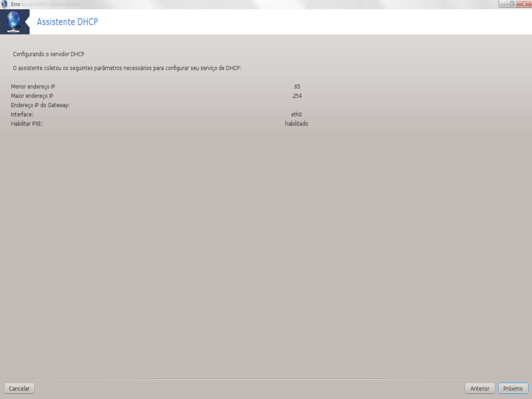Continue with the Próximo button
532x399 pixels.
point(513,388)
